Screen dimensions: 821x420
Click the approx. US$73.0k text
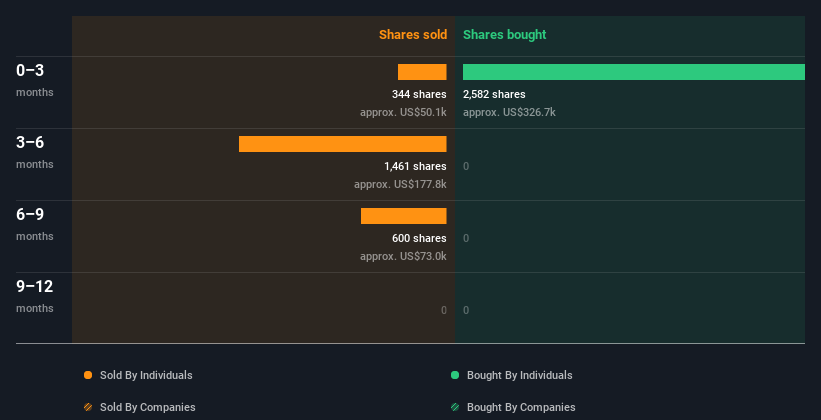(x=403, y=257)
